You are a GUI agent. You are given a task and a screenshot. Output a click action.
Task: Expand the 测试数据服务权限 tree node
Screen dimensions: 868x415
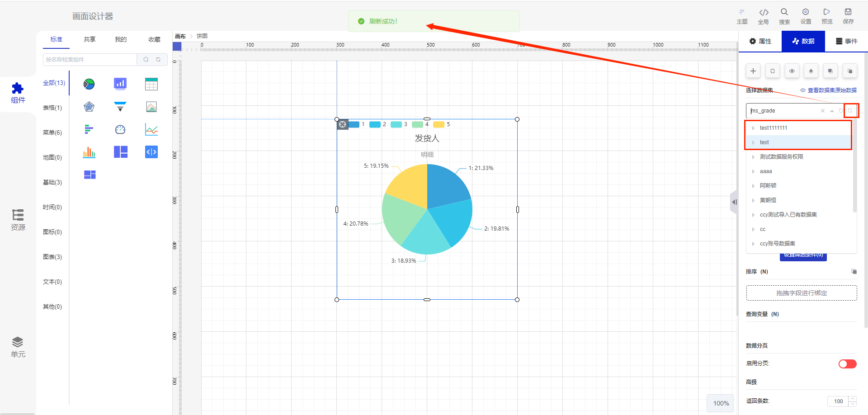coord(753,157)
